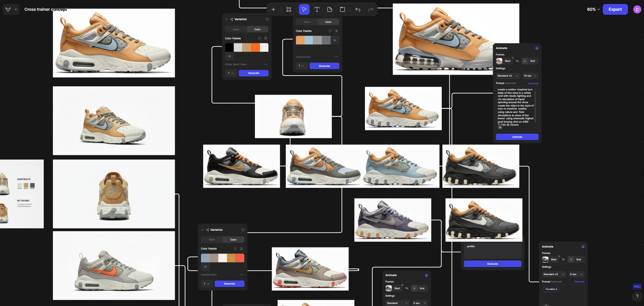Click Generate in Caramel Sky panel

click(324, 66)
